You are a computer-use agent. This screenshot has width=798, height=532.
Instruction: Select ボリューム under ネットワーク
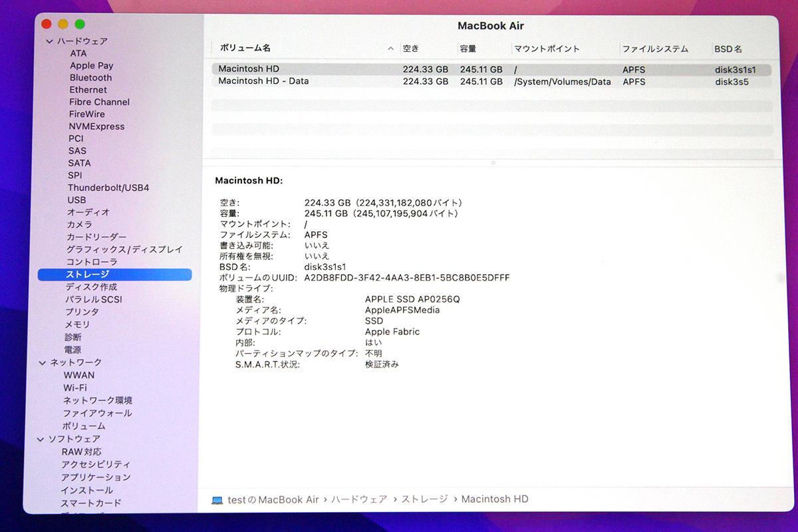(84, 426)
